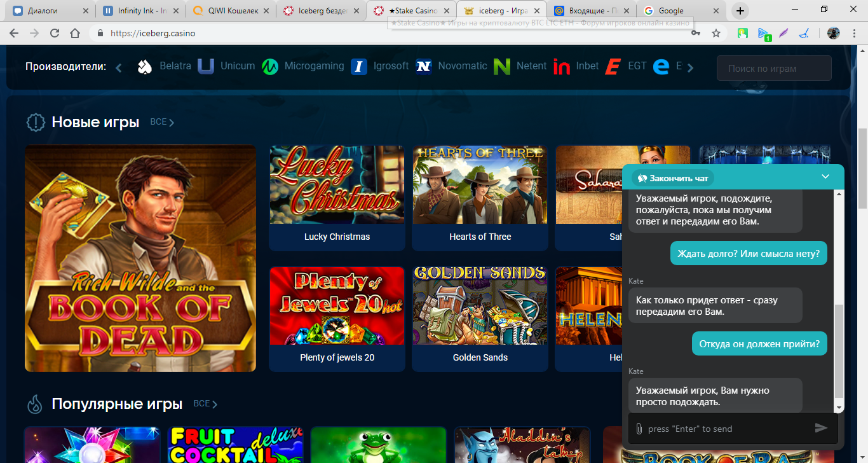Open the Fruit Cocktail deluxe thumbnail
This screenshot has width=868, height=463.
tap(235, 445)
